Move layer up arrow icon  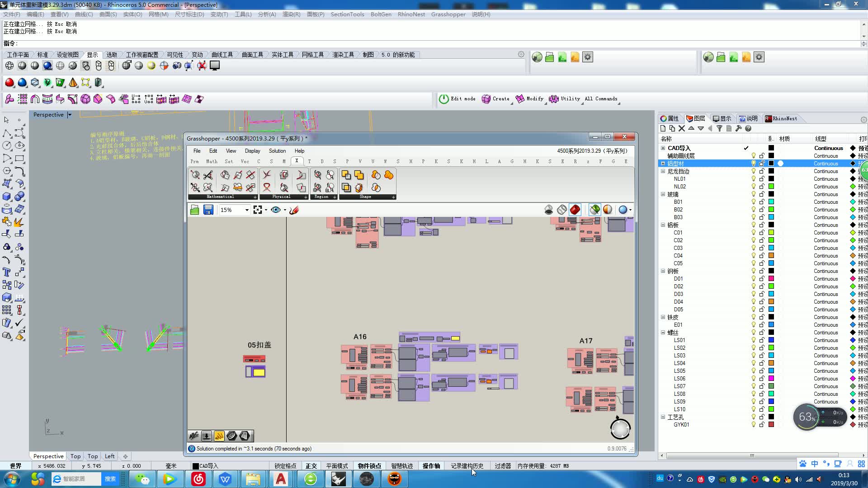[691, 128]
